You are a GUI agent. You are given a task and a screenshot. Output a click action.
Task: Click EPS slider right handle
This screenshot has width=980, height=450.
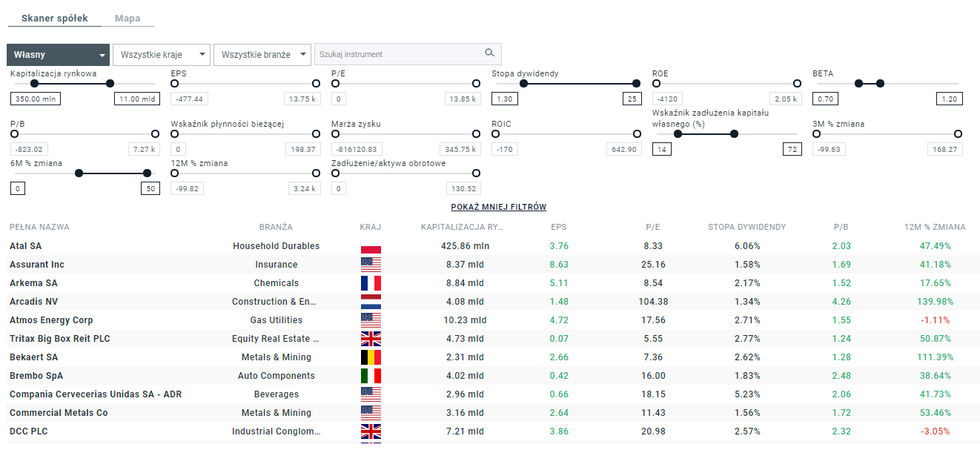(x=316, y=84)
